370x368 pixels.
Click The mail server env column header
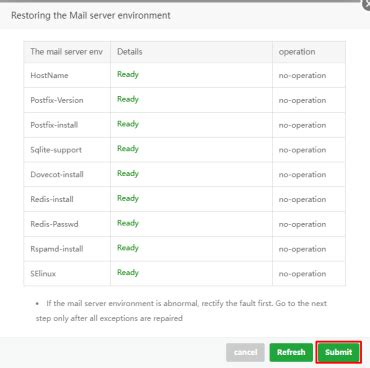pyautogui.click(x=66, y=52)
